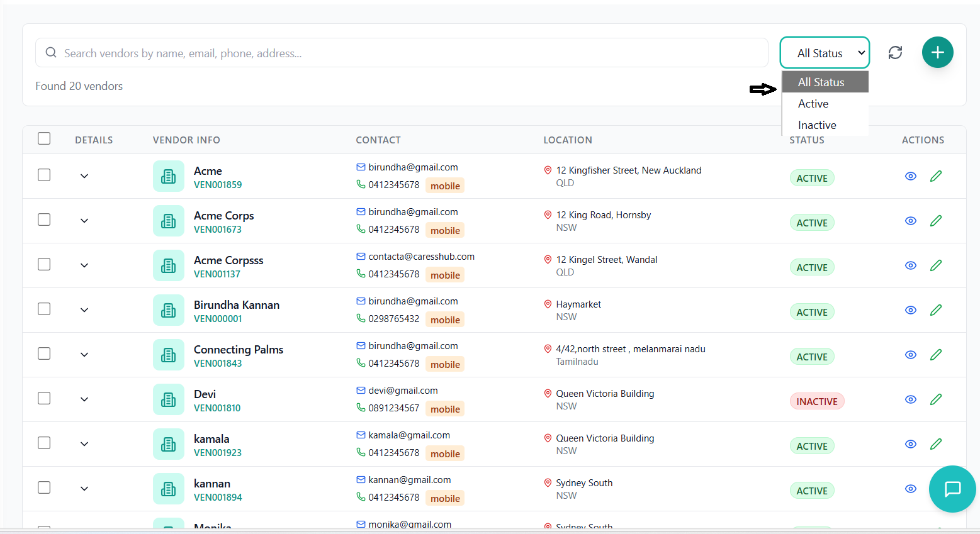Edit the Devi vendor with the pencil icon
This screenshot has width=980, height=534.
pos(936,399)
